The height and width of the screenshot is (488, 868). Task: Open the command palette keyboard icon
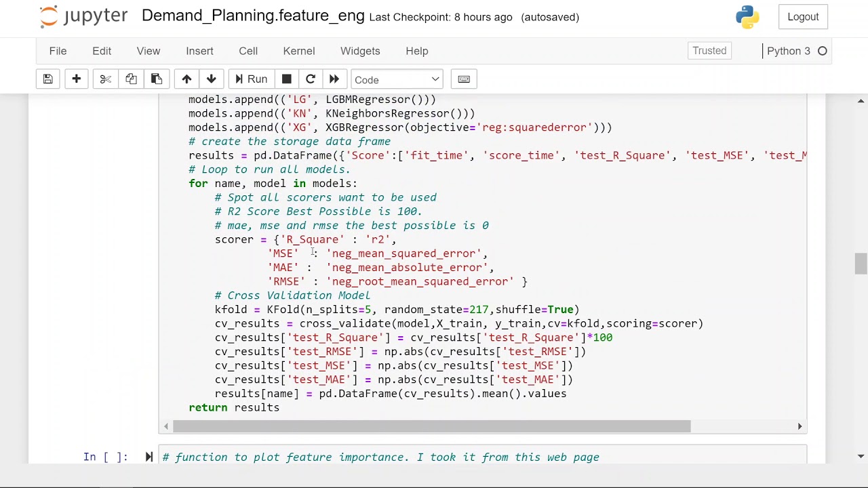(x=464, y=79)
